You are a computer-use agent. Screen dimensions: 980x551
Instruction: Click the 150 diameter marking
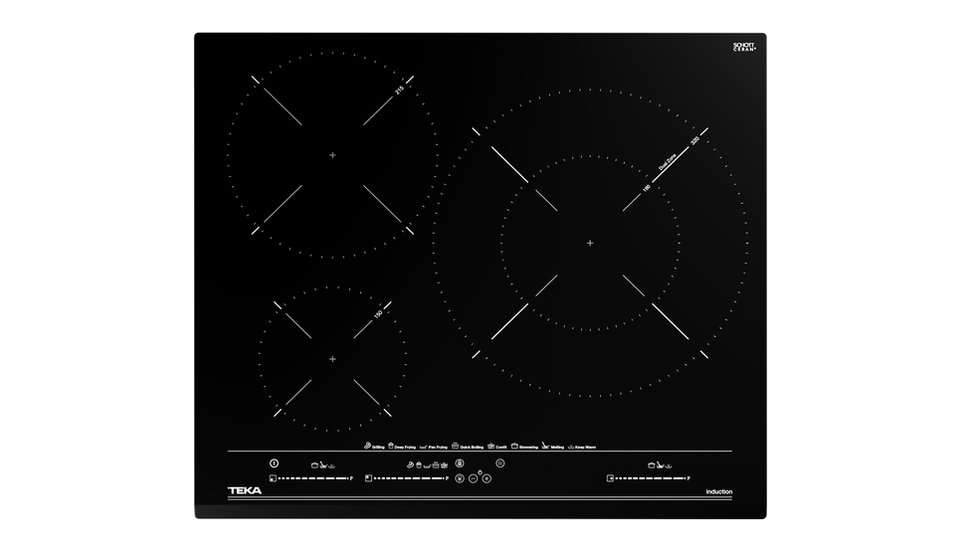click(378, 314)
